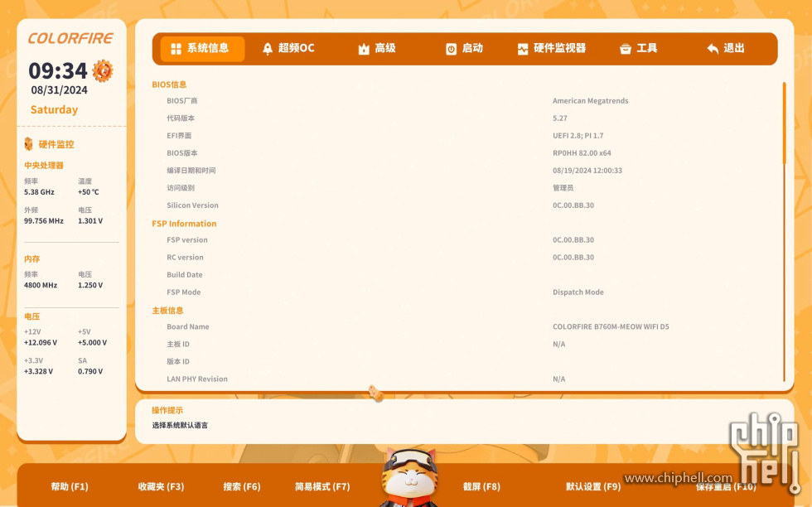Viewport: 812px width, 507px height.
Task: Click the toolbox icon beside 工具
Action: tap(626, 49)
